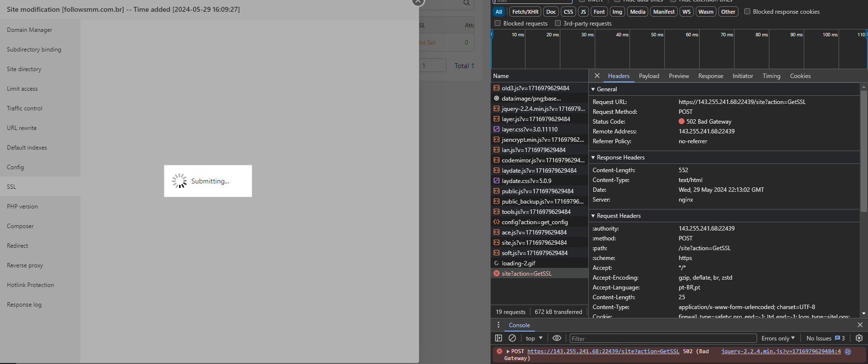
Task: Click the console Filter input field
Action: [662, 338]
